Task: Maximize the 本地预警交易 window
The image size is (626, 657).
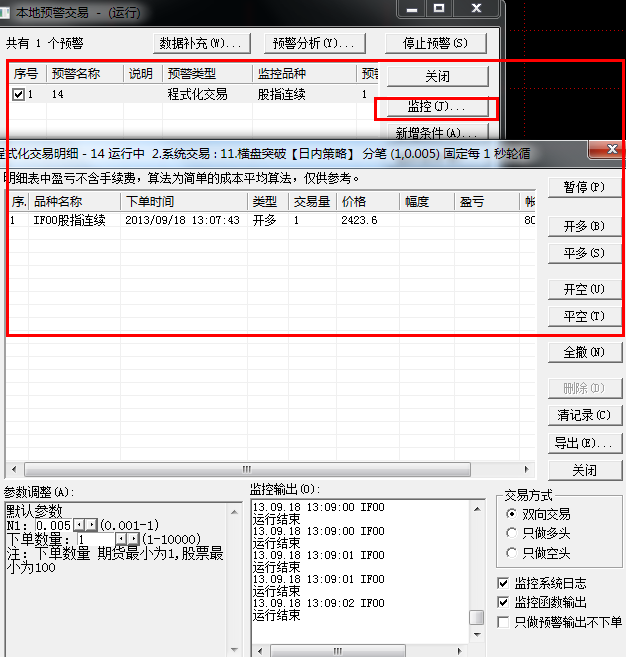Action: pyautogui.click(x=439, y=8)
